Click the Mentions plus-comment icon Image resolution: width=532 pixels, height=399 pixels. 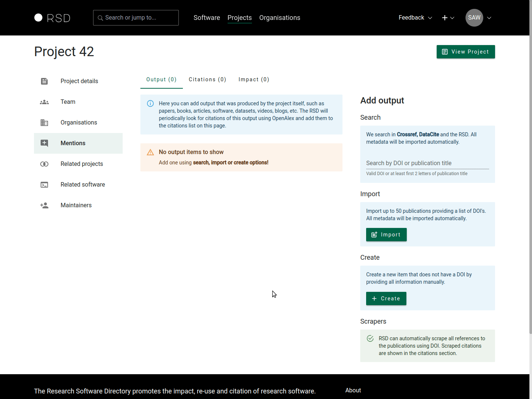click(44, 143)
